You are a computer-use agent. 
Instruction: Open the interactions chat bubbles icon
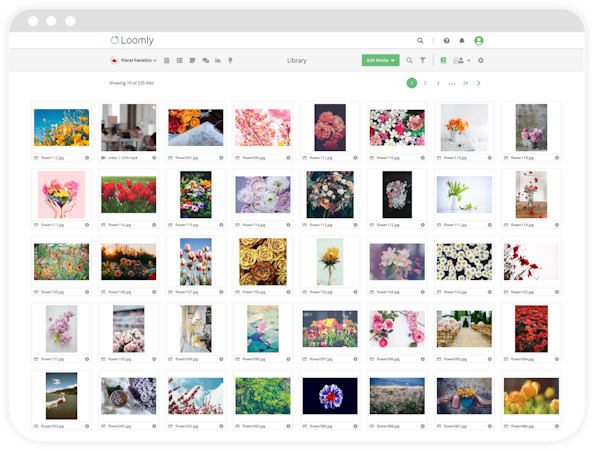[206, 60]
